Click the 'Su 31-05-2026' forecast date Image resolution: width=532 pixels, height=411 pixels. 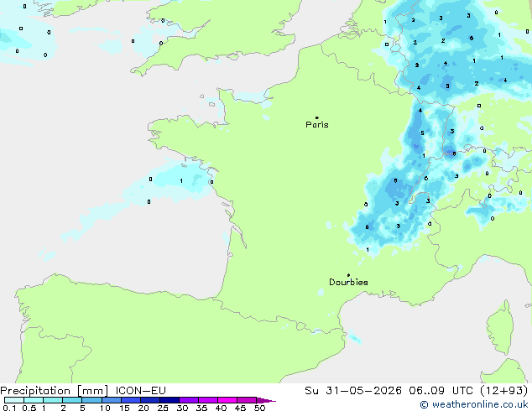point(353,390)
